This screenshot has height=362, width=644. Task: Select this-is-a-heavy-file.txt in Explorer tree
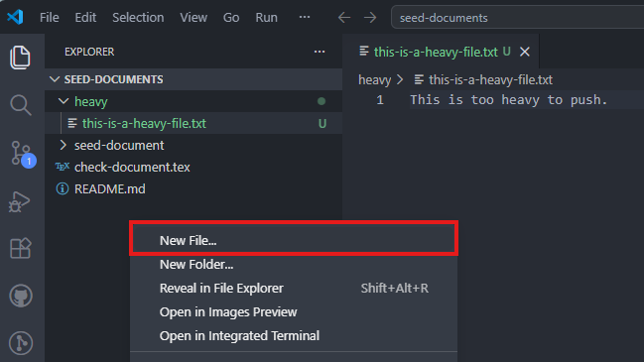pos(193,123)
